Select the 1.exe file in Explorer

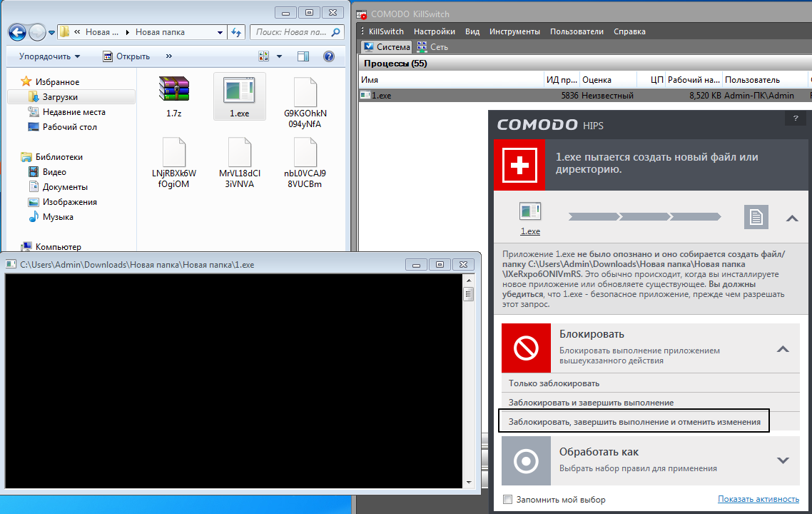point(239,97)
